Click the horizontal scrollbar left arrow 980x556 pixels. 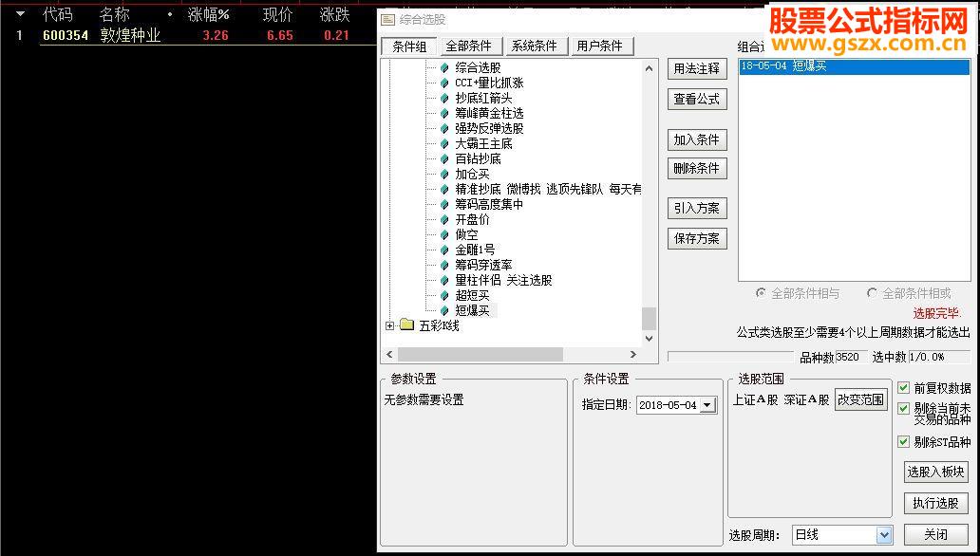click(x=389, y=354)
